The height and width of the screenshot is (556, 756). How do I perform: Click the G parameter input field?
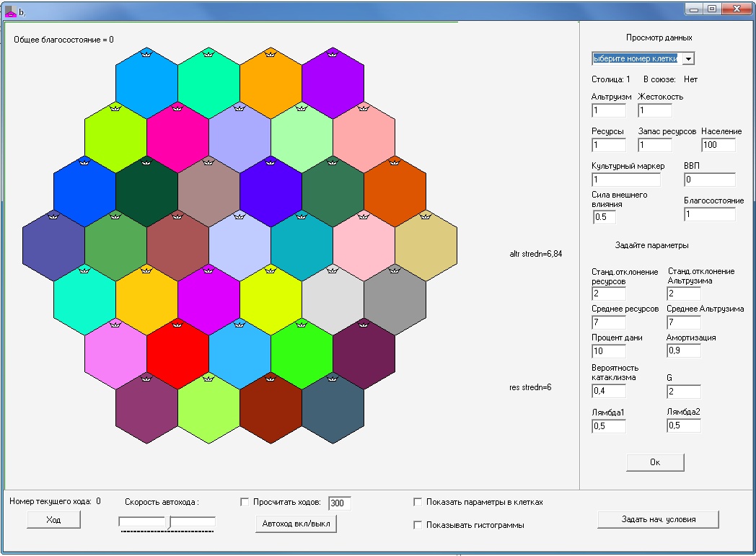point(684,392)
